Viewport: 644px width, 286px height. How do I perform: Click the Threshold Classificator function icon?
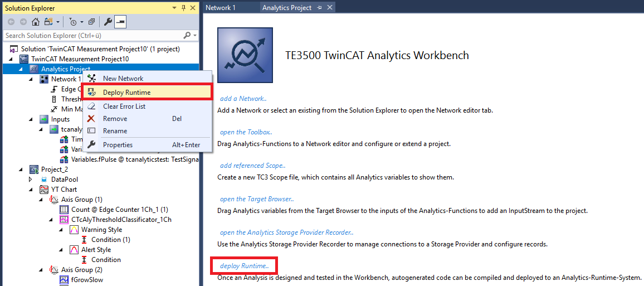point(54,99)
